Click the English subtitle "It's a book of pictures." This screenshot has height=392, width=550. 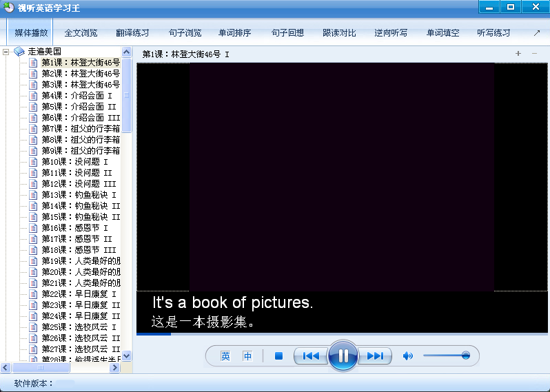click(x=232, y=302)
